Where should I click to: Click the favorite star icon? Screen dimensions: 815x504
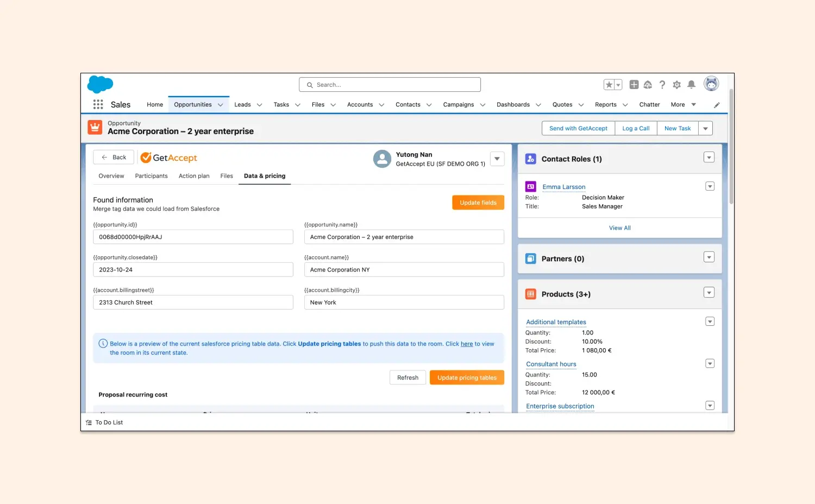coord(609,84)
